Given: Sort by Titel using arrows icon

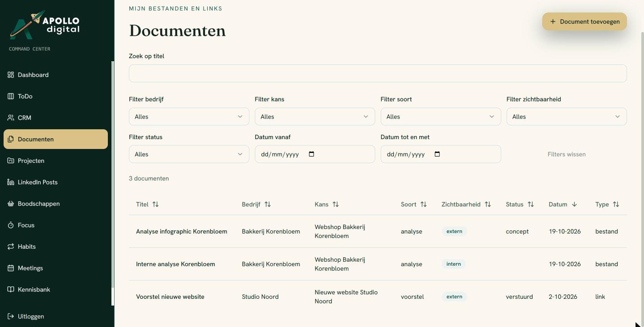Looking at the screenshot, I should click(x=155, y=204).
